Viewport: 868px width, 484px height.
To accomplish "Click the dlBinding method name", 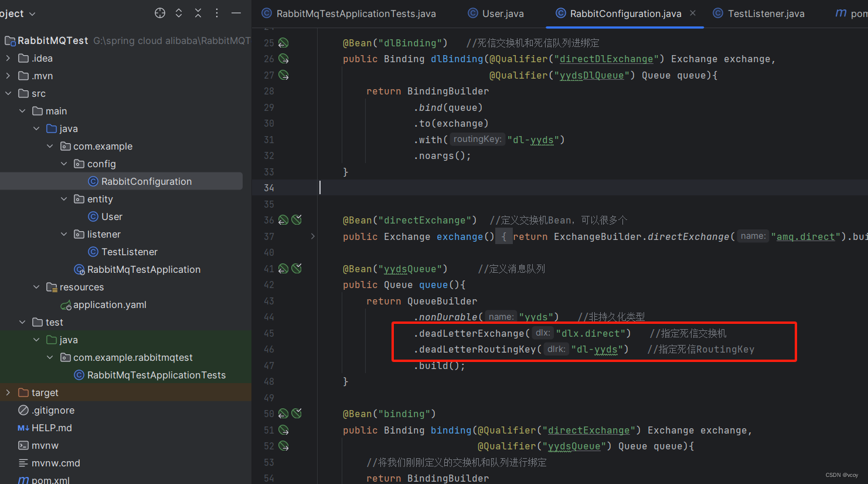I will pos(457,59).
